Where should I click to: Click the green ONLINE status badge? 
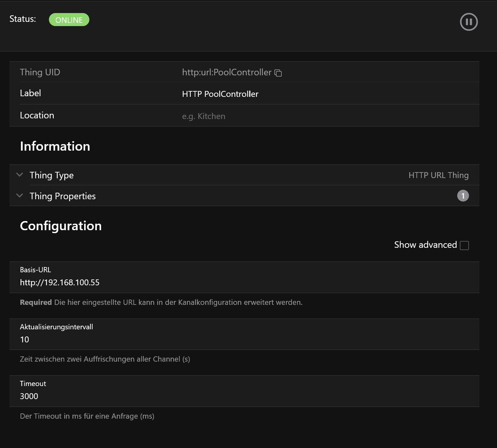click(69, 20)
